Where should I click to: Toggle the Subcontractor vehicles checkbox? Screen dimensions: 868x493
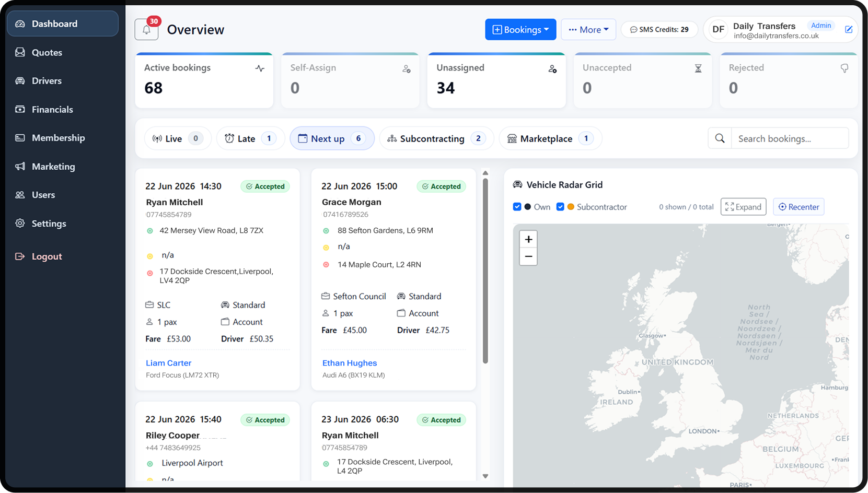[x=560, y=207]
